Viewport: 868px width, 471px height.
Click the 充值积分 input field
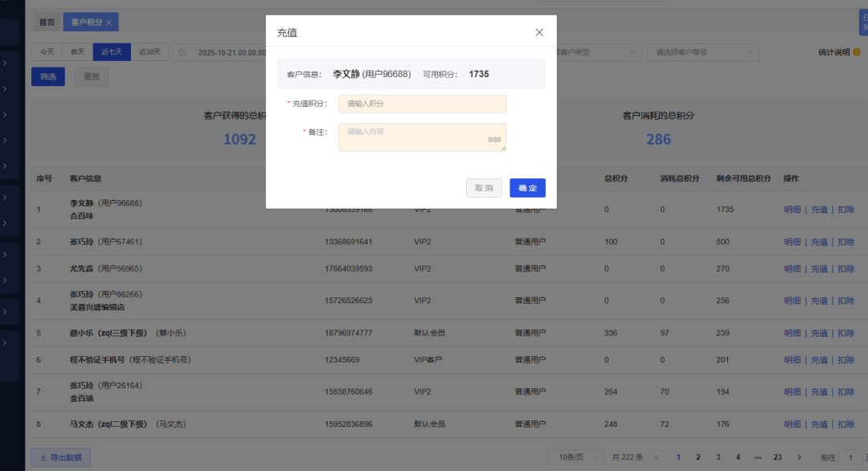[422, 104]
